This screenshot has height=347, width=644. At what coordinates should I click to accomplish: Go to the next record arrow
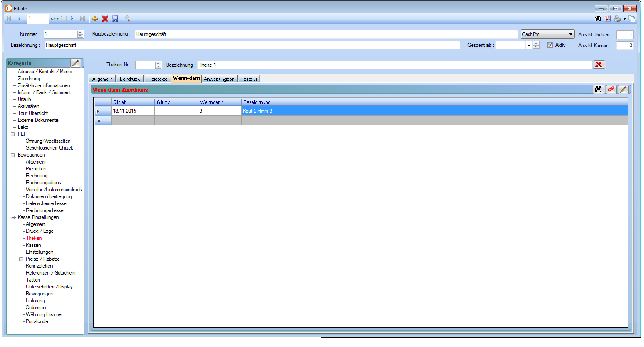click(x=72, y=19)
